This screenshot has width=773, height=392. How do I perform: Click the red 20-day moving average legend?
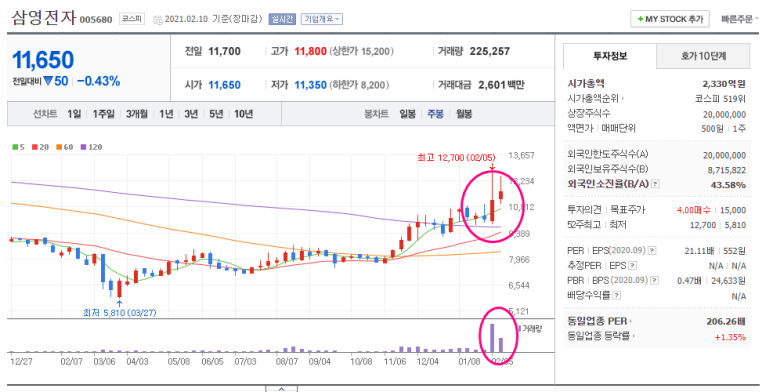pos(40,147)
